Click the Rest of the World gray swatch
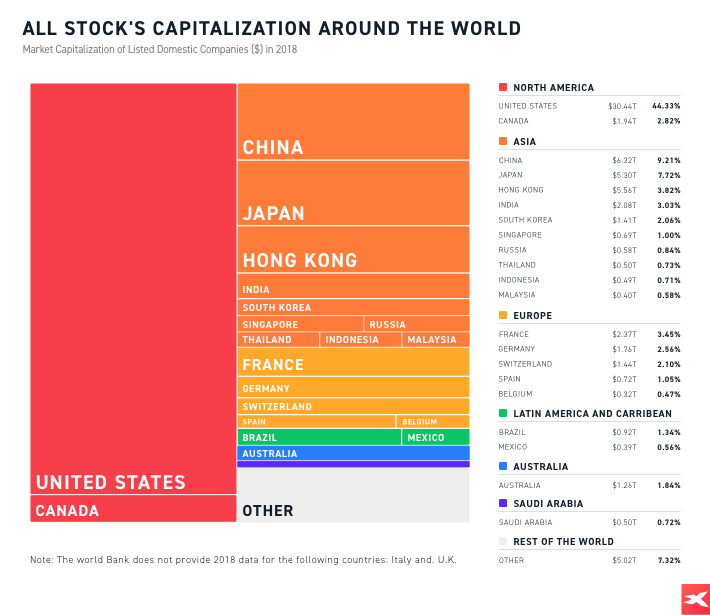 pos(503,541)
